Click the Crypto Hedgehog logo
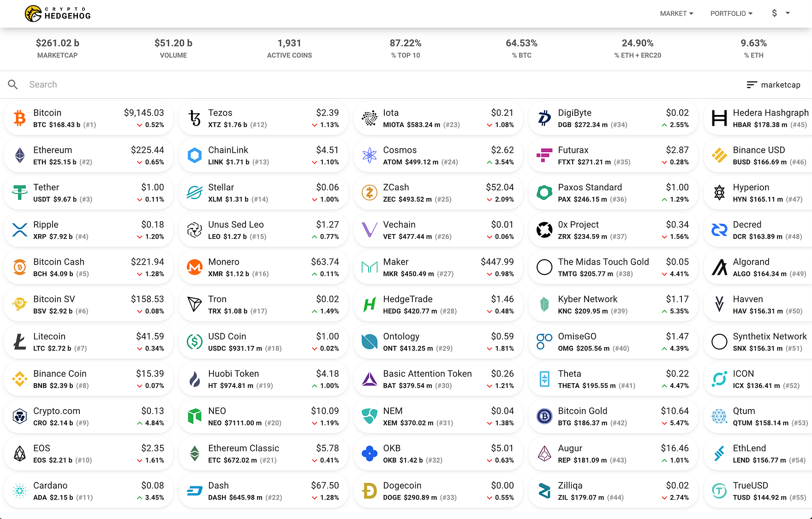The height and width of the screenshot is (519, 812). pos(58,13)
